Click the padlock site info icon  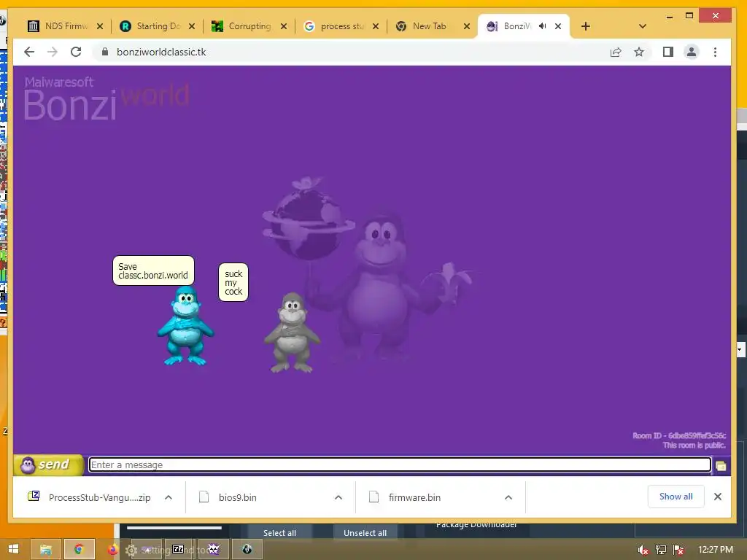pyautogui.click(x=105, y=52)
